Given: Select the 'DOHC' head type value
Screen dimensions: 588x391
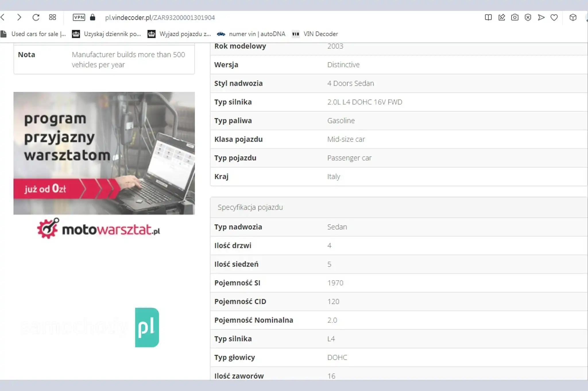Looking at the screenshot, I should click(x=337, y=357).
